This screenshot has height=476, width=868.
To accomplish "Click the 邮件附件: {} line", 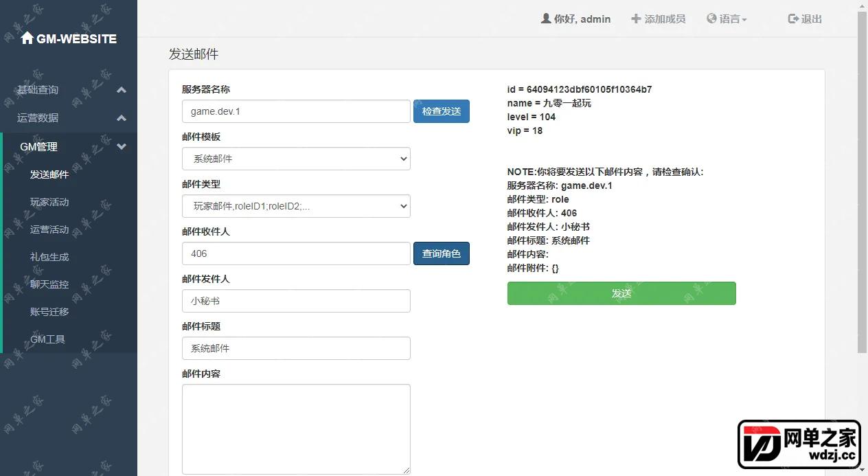I will tap(533, 268).
